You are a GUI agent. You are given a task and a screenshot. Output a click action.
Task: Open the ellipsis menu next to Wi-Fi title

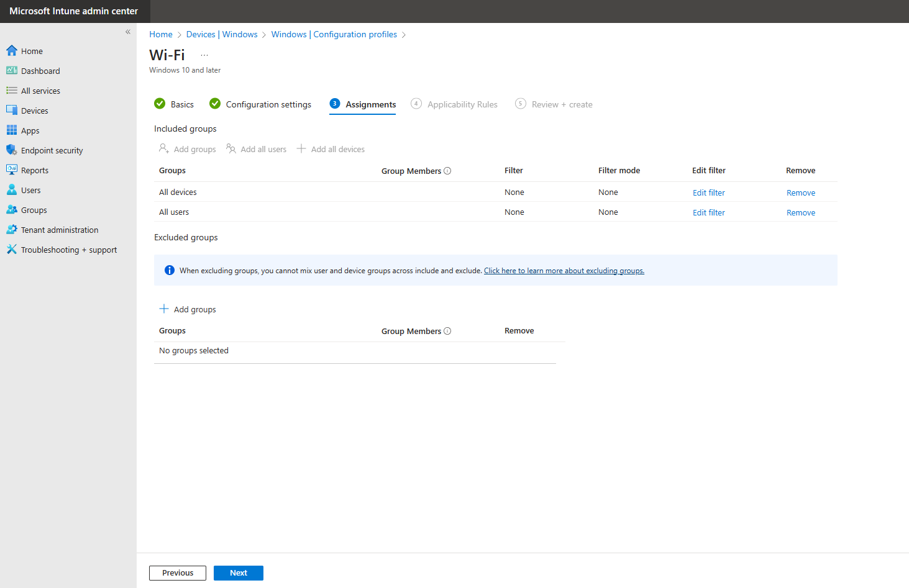[204, 55]
